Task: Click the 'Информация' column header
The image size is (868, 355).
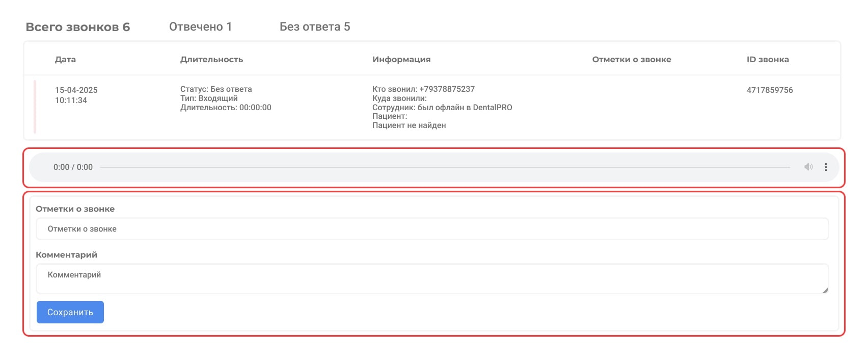Action: [x=401, y=60]
